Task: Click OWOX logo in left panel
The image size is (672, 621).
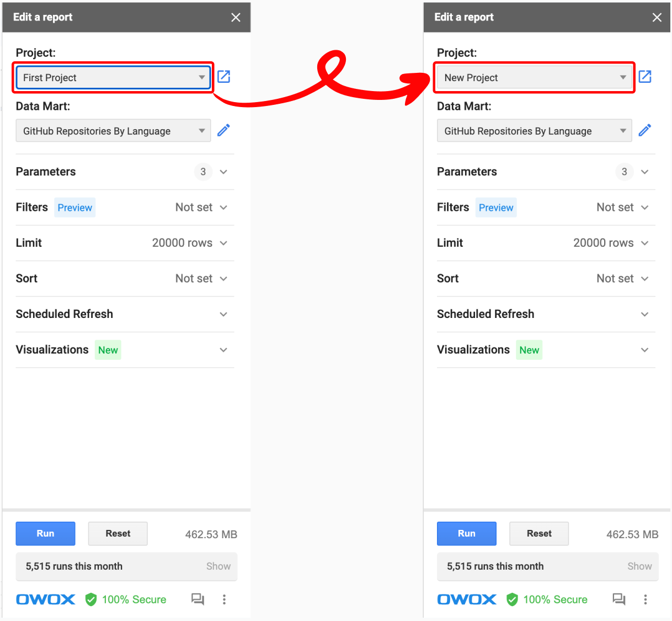Action: [46, 599]
